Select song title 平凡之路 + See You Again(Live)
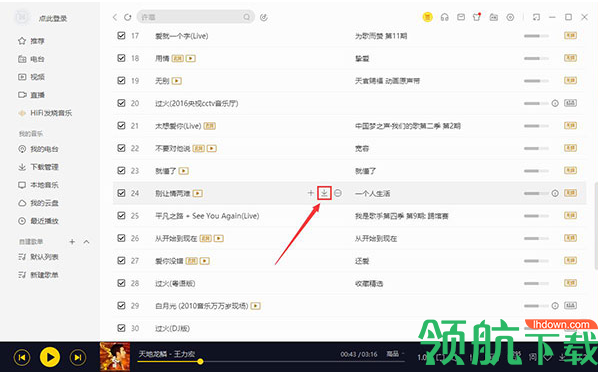Viewport: 598px width, 372px height. (207, 216)
